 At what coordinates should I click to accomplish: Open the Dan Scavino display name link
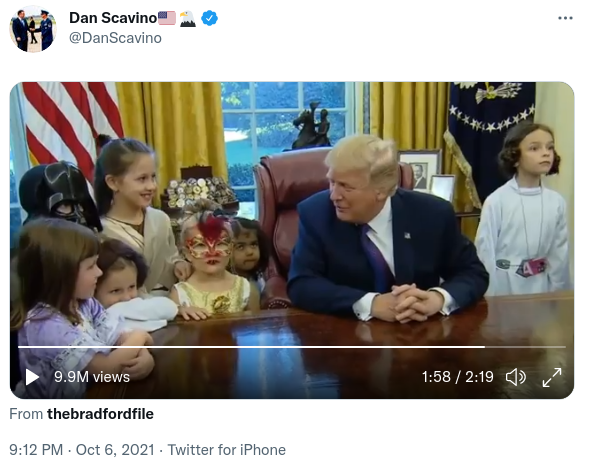pyautogui.click(x=113, y=18)
